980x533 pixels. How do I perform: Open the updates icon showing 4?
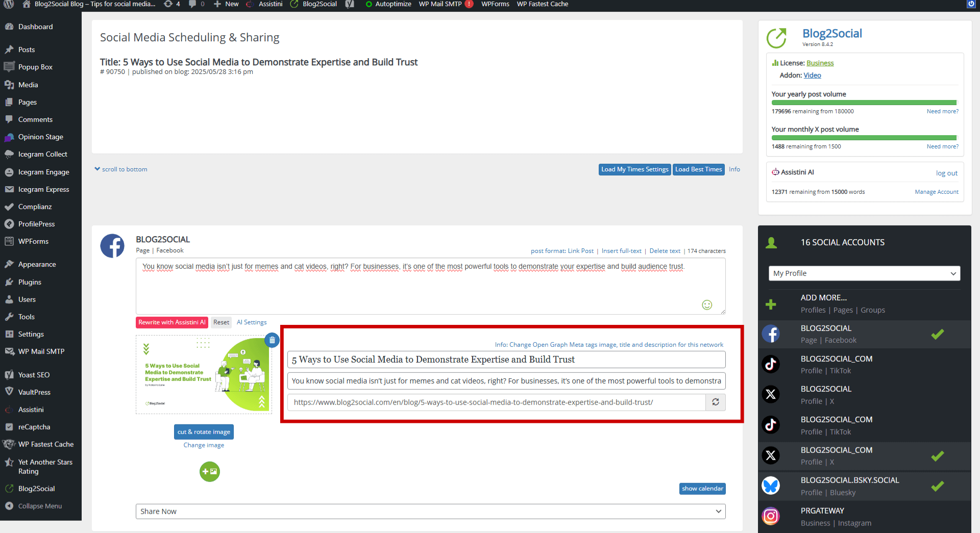[171, 4]
